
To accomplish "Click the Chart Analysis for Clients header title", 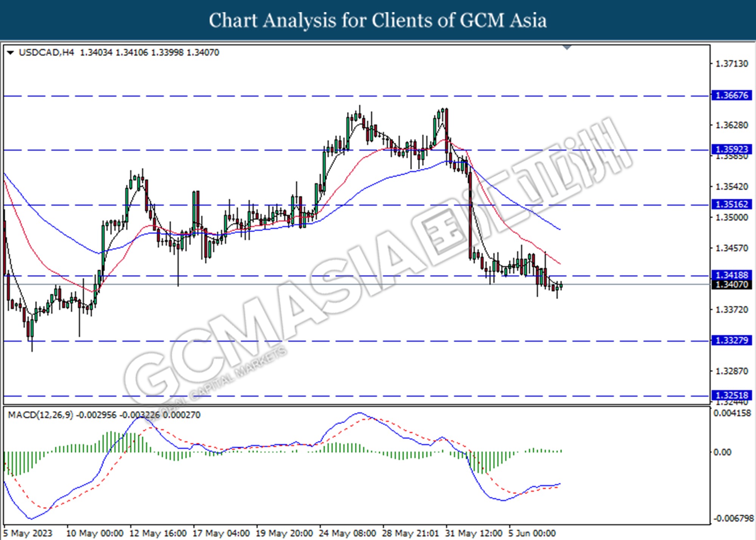I will (x=378, y=20).
